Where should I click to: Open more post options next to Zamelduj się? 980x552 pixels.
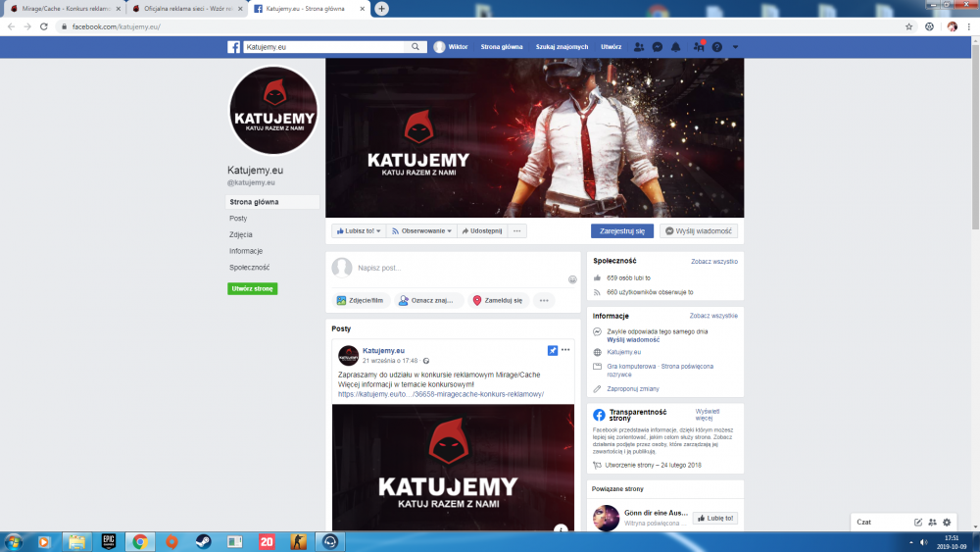(x=544, y=300)
